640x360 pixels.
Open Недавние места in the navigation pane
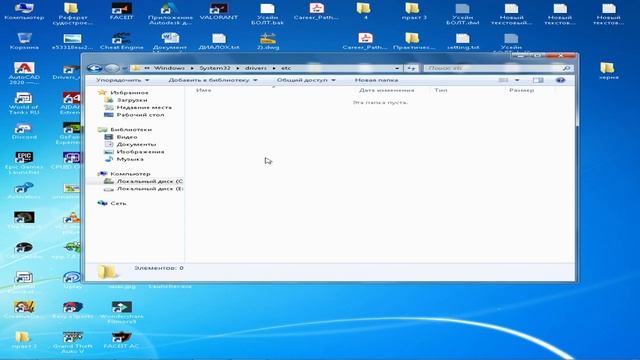pyautogui.click(x=138, y=107)
